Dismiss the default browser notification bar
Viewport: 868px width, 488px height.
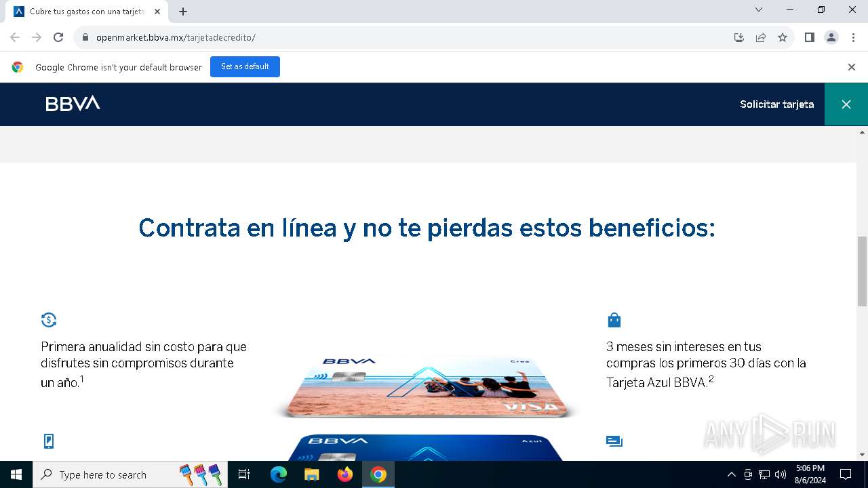coord(852,67)
